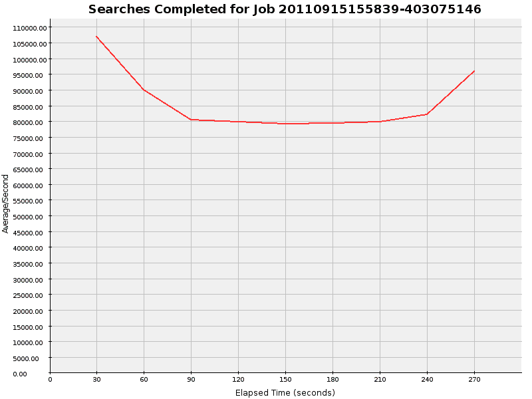Click the 'Elapsed Time (seconds)' x-axis label

tap(285, 392)
